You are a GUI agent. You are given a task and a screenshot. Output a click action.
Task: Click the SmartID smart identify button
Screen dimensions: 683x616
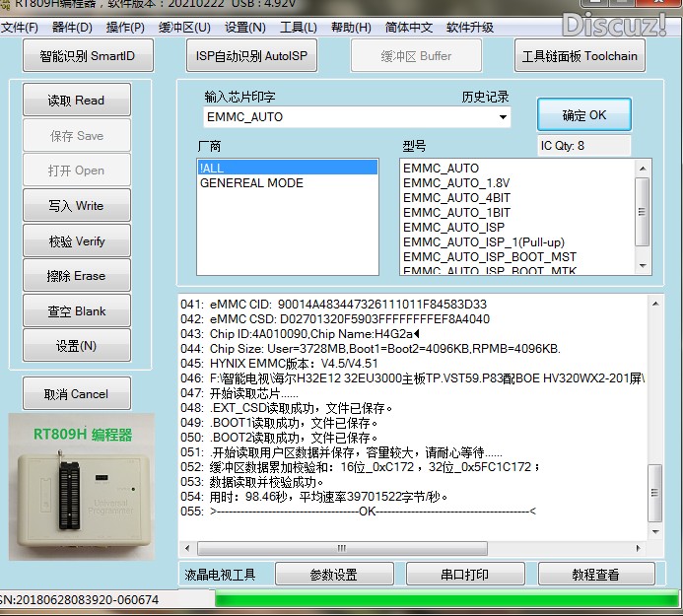(88, 56)
